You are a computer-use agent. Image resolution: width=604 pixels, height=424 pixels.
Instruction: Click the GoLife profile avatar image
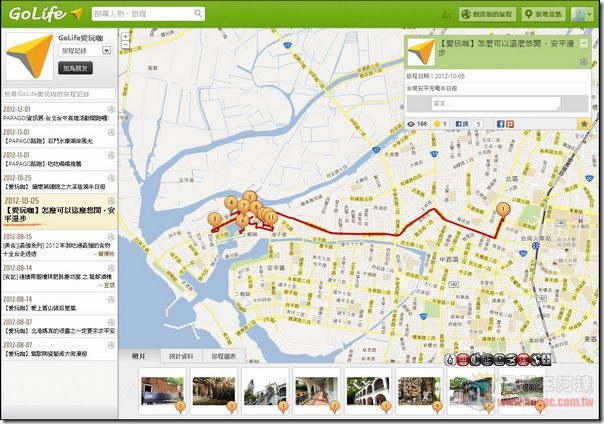point(30,56)
